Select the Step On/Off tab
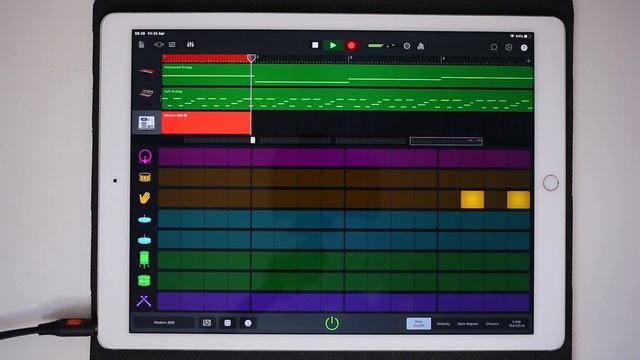The image size is (640, 360). click(x=419, y=324)
